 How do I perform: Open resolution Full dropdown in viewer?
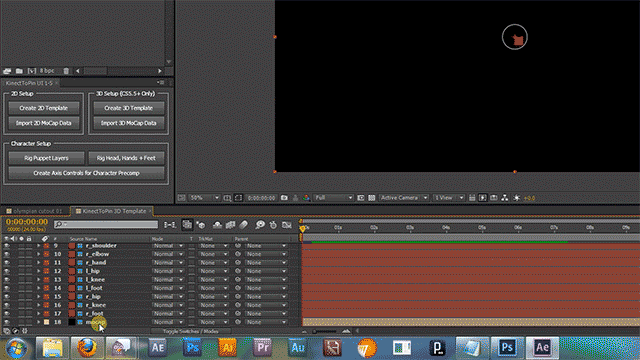click(x=333, y=198)
